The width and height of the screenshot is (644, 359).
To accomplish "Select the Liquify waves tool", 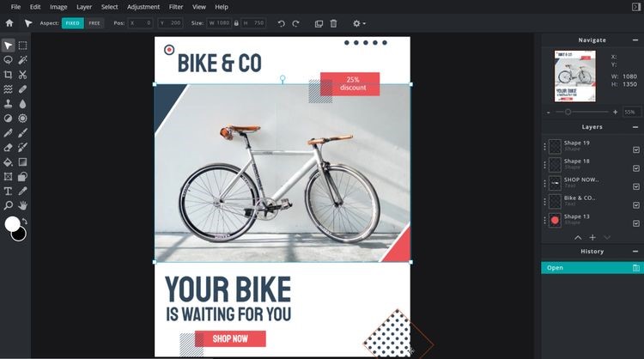I will click(8, 89).
